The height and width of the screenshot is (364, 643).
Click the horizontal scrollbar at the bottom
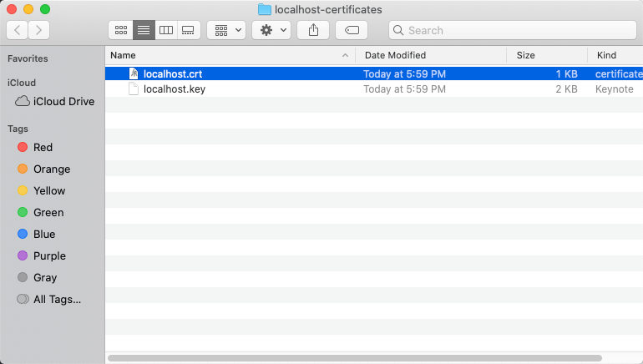(x=355, y=358)
